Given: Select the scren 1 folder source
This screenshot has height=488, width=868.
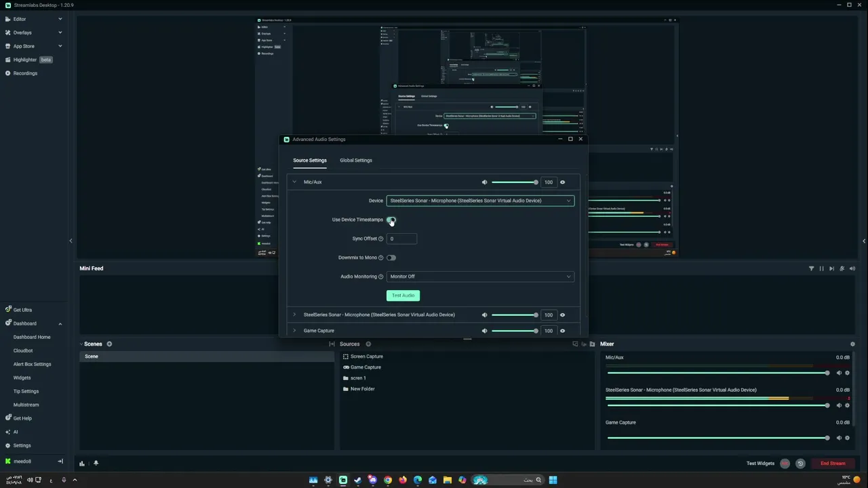Looking at the screenshot, I should click(x=358, y=378).
